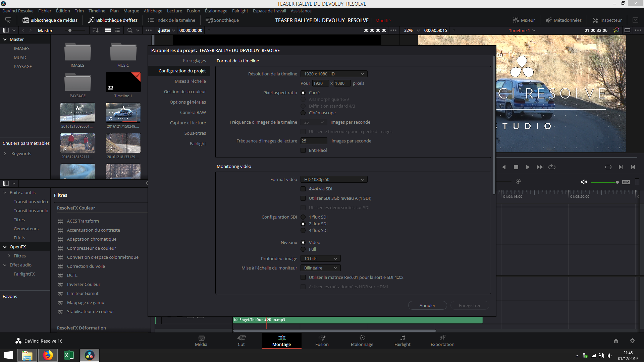The width and height of the screenshot is (644, 362).
Task: Open the Timeline menu
Action: point(97,11)
